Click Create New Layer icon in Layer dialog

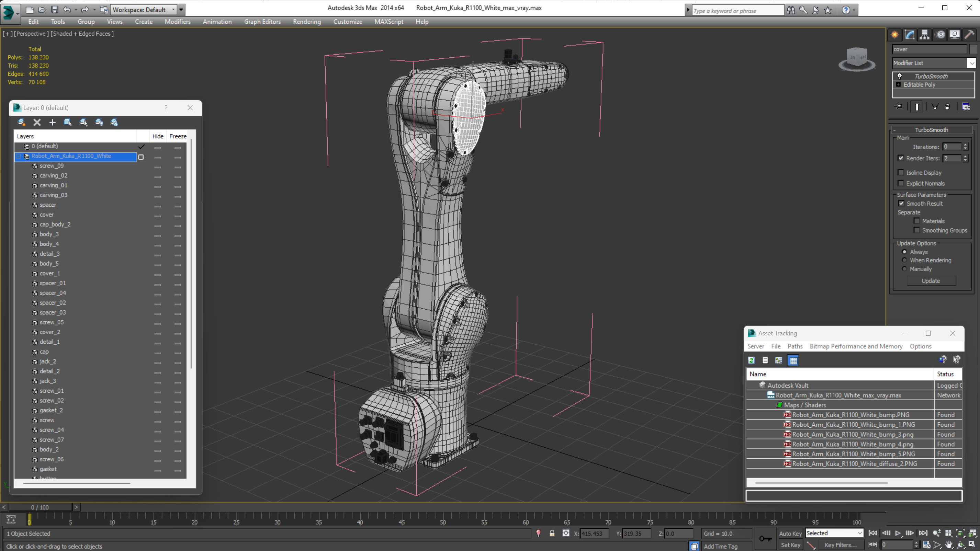(x=21, y=123)
